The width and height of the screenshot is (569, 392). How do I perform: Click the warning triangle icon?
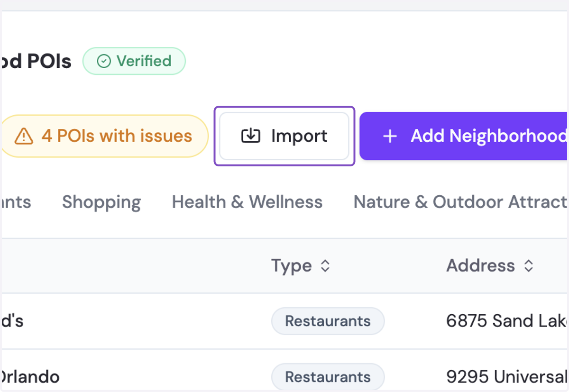(24, 137)
